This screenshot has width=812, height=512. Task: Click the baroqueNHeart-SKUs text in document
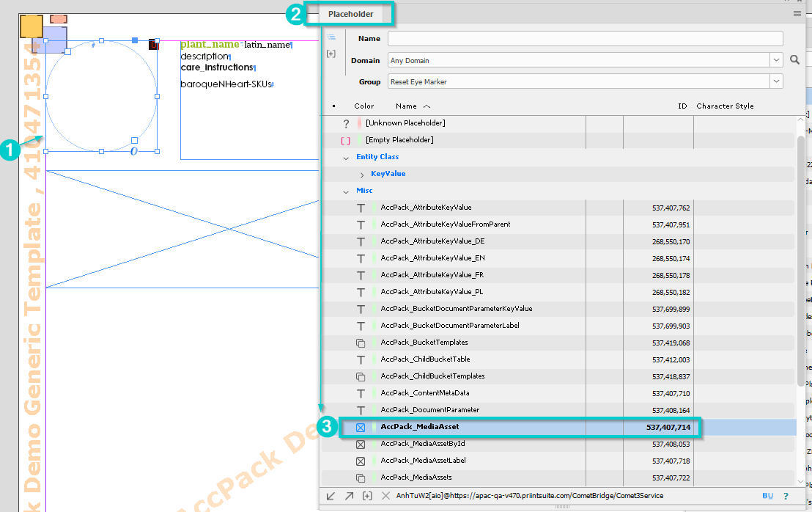[x=226, y=84]
